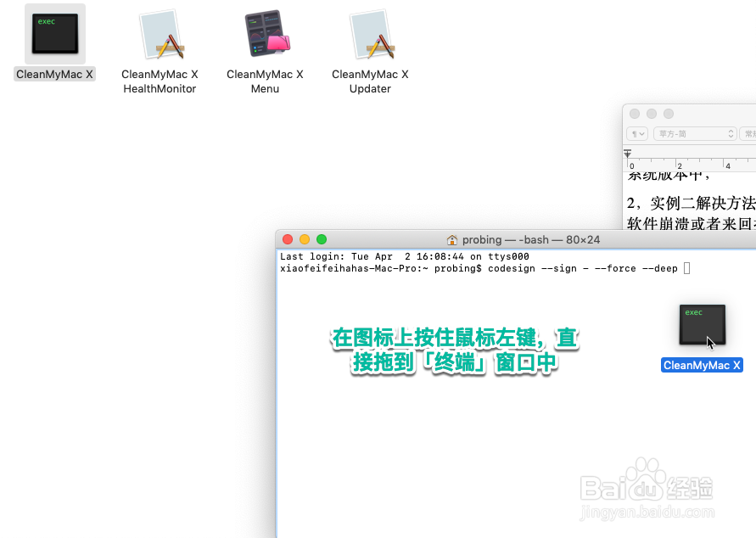Screen dimensions: 756x538
Task: Click the text editor line starting 软件崩溃或者来回
Action: pyautogui.click(x=691, y=222)
